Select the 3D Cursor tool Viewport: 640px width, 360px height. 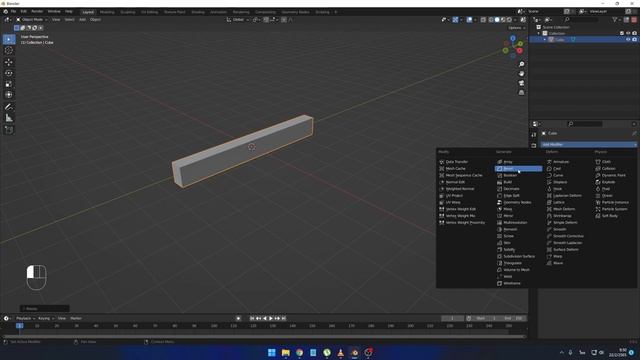pyautogui.click(x=9, y=51)
